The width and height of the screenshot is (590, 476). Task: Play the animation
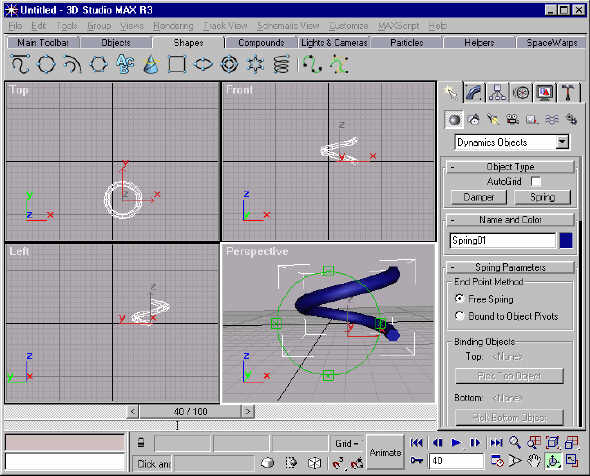pyautogui.click(x=456, y=443)
